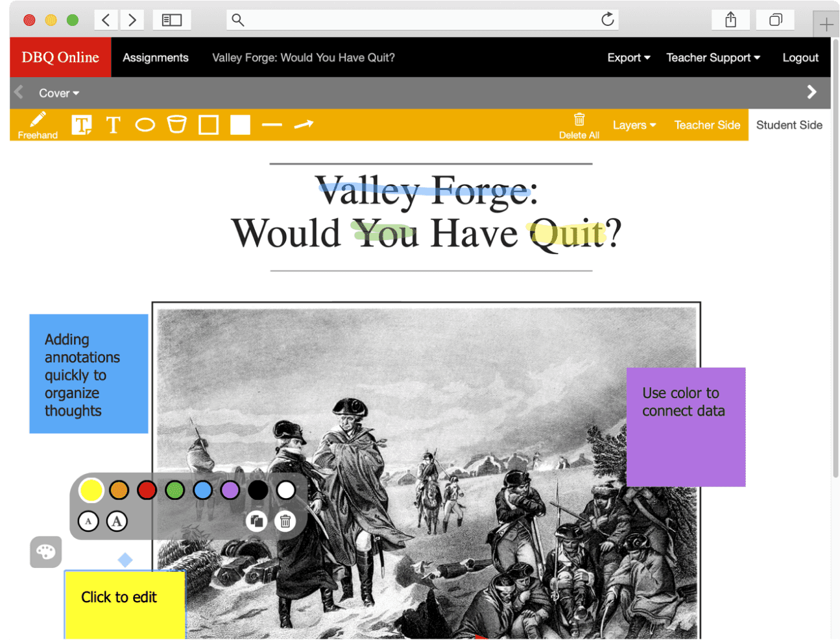840x640 pixels.
Task: Pick the white color swatch
Action: coord(286,490)
